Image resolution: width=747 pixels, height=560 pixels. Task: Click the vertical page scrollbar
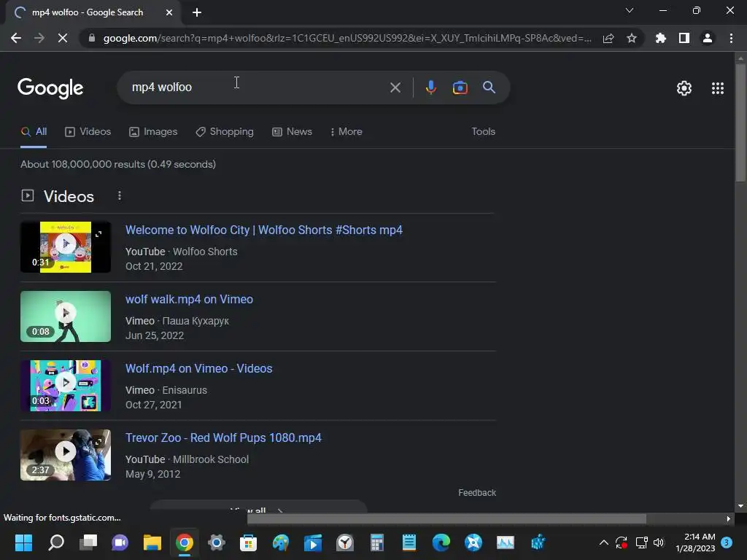click(x=740, y=122)
